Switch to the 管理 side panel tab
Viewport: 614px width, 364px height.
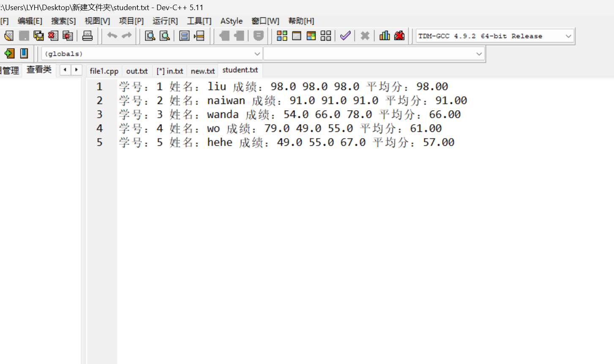click(x=10, y=71)
